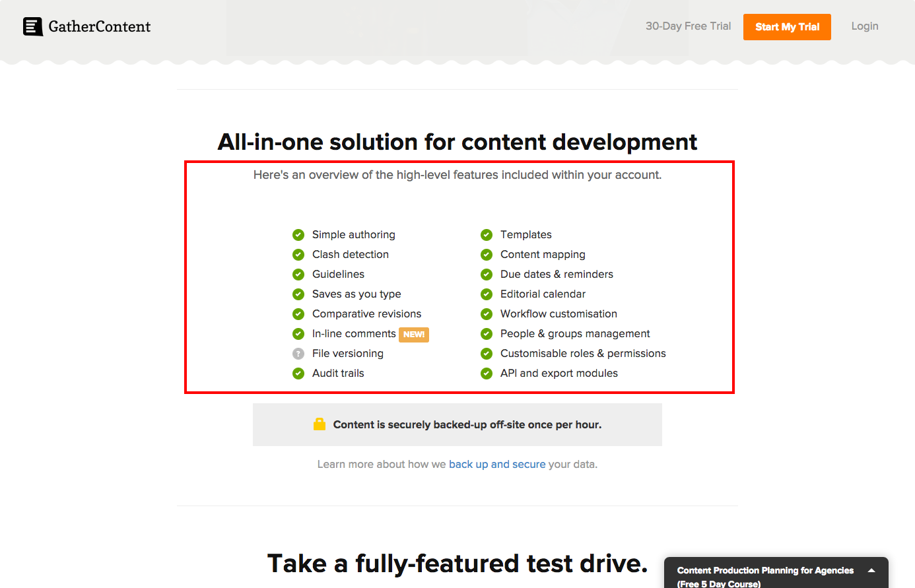Click the check icon beside Editorial calendar

487,294
